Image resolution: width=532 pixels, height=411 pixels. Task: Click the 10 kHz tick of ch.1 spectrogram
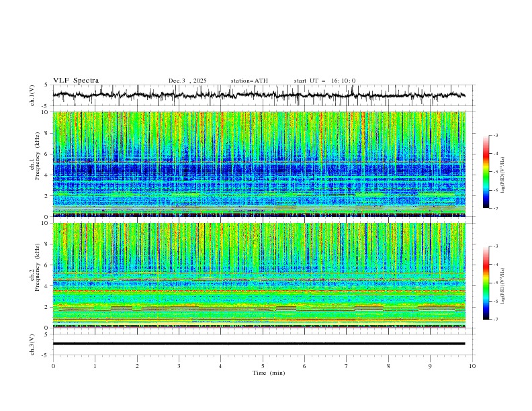(x=46, y=112)
